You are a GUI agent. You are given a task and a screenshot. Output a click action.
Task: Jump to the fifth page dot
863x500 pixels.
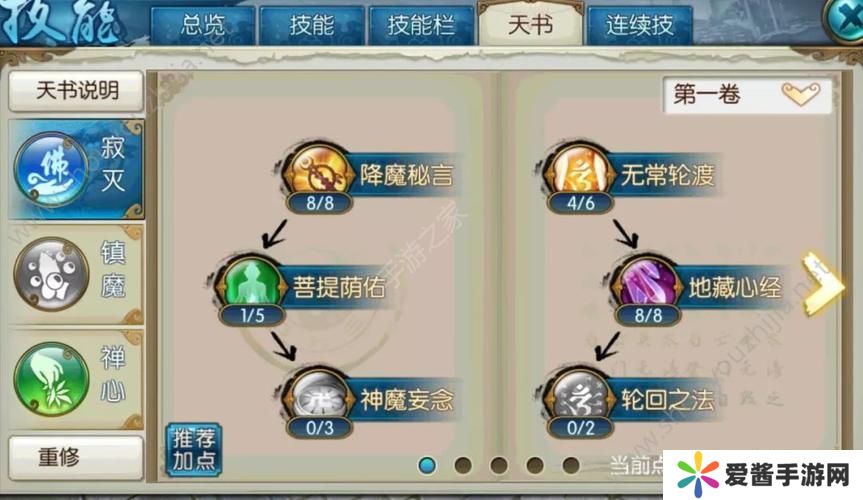click(x=571, y=465)
